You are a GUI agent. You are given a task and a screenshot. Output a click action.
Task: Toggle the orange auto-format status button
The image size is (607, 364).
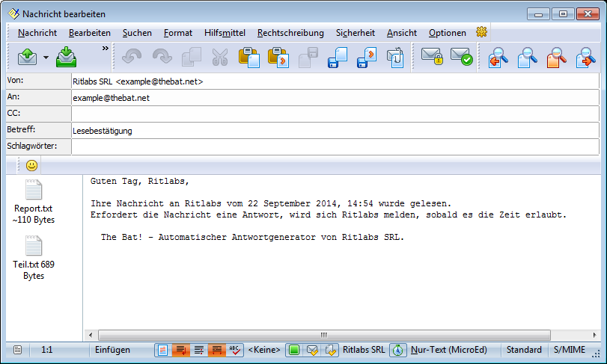[x=216, y=350]
